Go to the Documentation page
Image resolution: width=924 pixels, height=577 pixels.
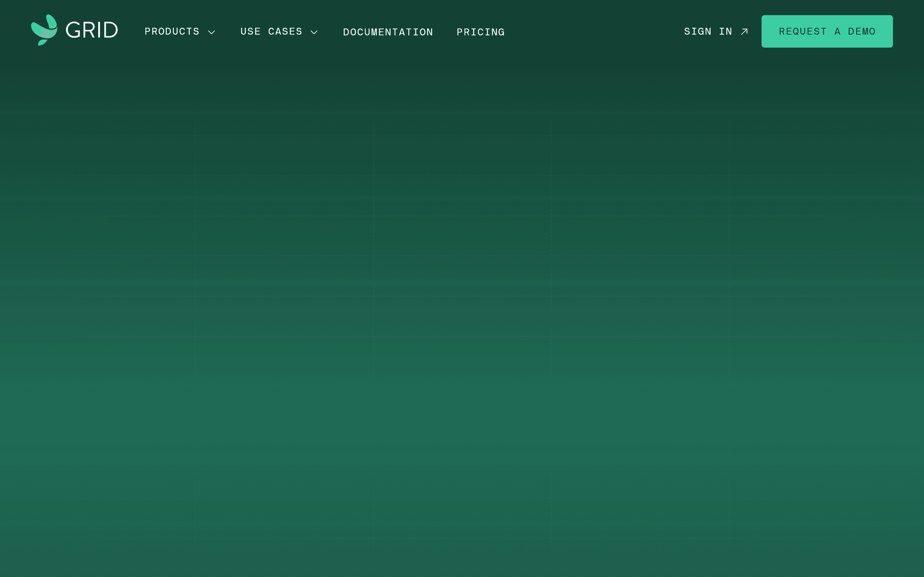coord(388,32)
